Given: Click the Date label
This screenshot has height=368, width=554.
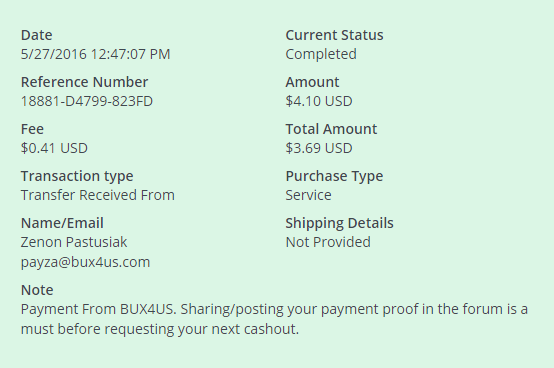Looking at the screenshot, I should [36, 35].
